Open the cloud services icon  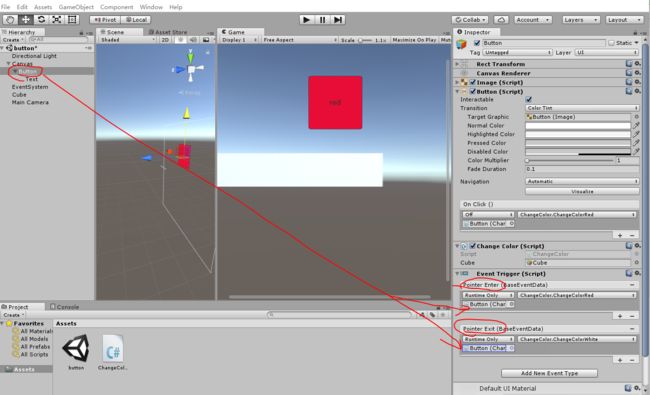click(x=501, y=19)
